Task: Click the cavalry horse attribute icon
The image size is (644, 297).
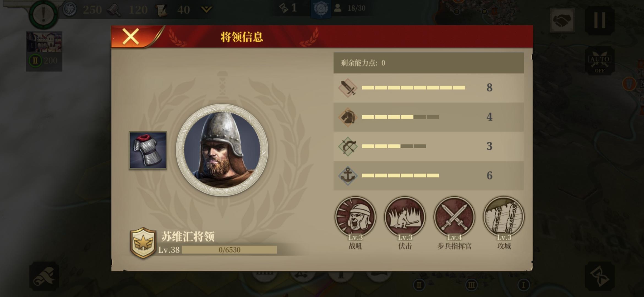Action: [x=348, y=117]
